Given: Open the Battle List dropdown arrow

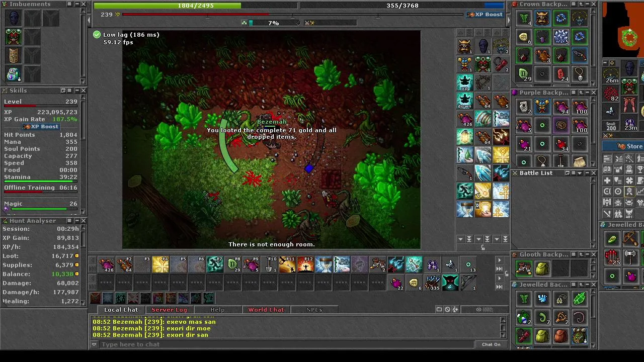Looking at the screenshot, I should (580, 173).
